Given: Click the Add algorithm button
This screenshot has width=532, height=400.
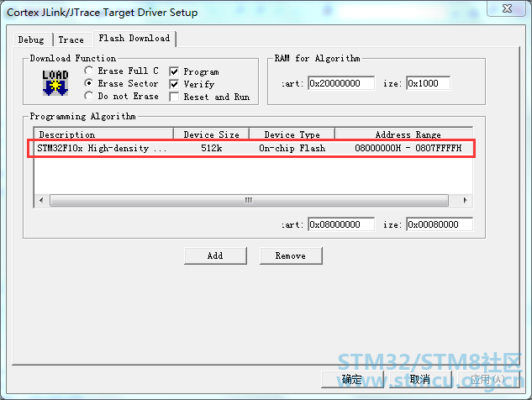Looking at the screenshot, I should pyautogui.click(x=215, y=255).
